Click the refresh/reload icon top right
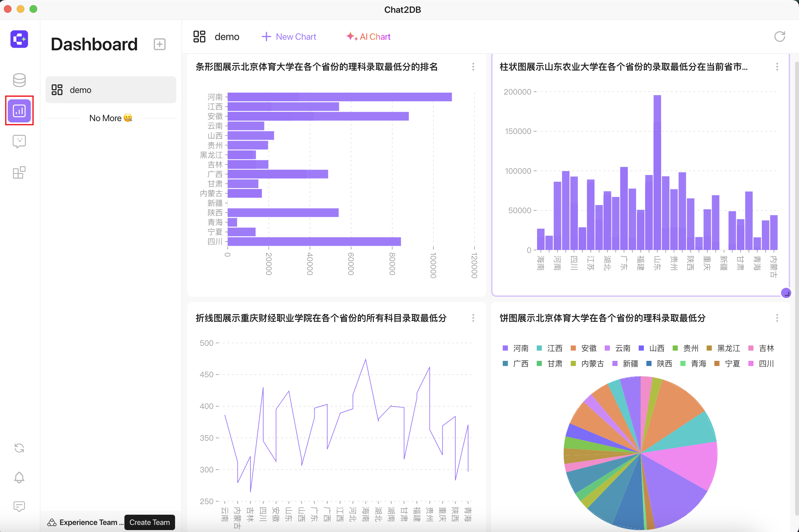This screenshot has height=532, width=799. click(780, 37)
